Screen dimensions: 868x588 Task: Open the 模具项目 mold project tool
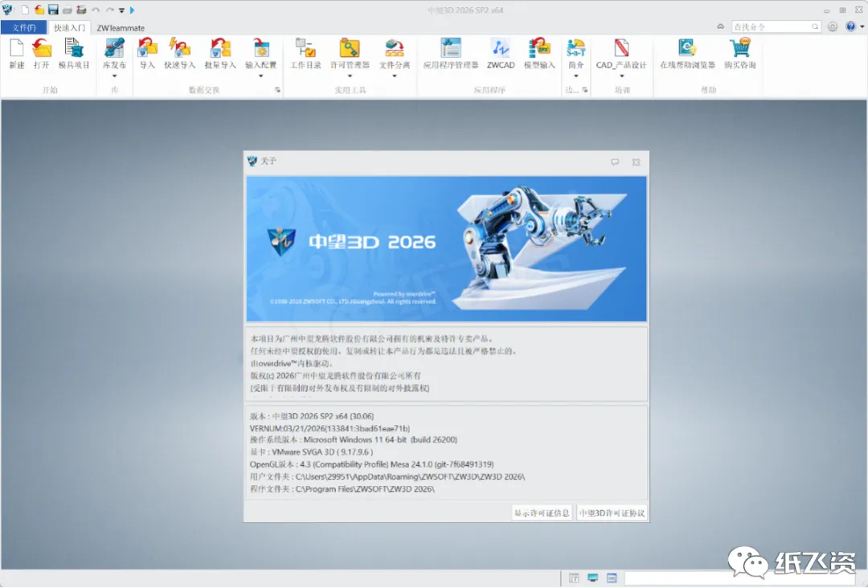[74, 54]
